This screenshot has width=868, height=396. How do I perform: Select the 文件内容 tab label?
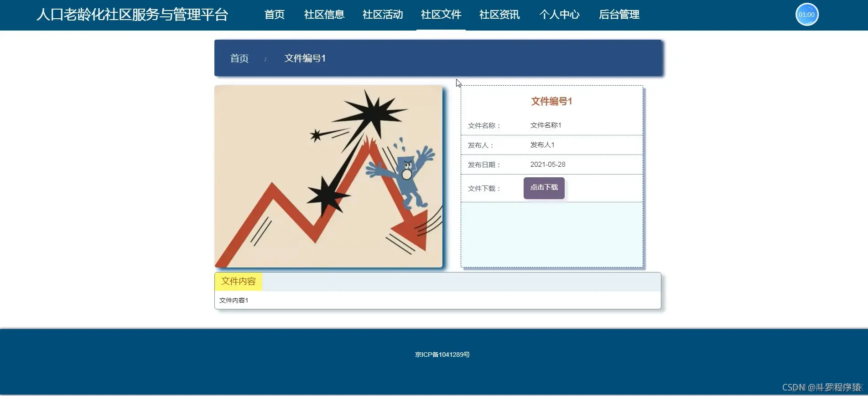pyautogui.click(x=239, y=281)
